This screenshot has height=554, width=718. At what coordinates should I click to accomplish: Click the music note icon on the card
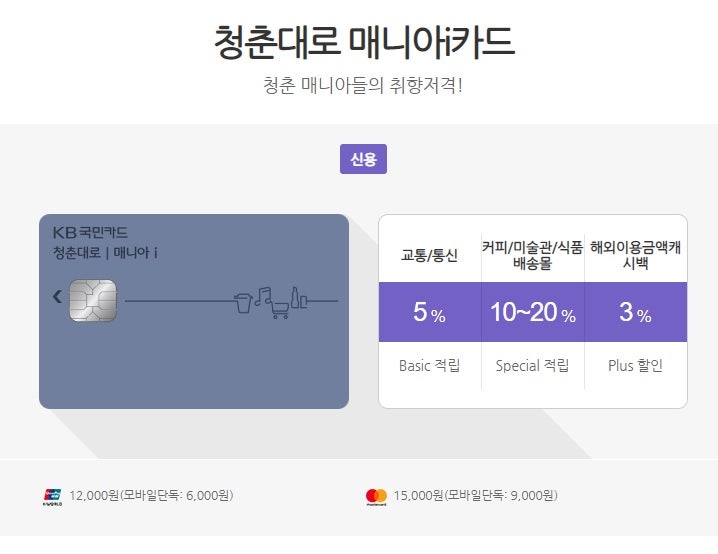tap(263, 296)
